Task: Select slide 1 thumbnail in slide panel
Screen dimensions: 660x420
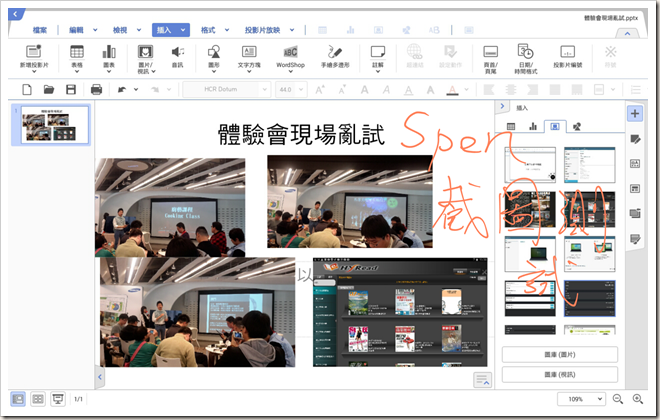Action: 55,124
